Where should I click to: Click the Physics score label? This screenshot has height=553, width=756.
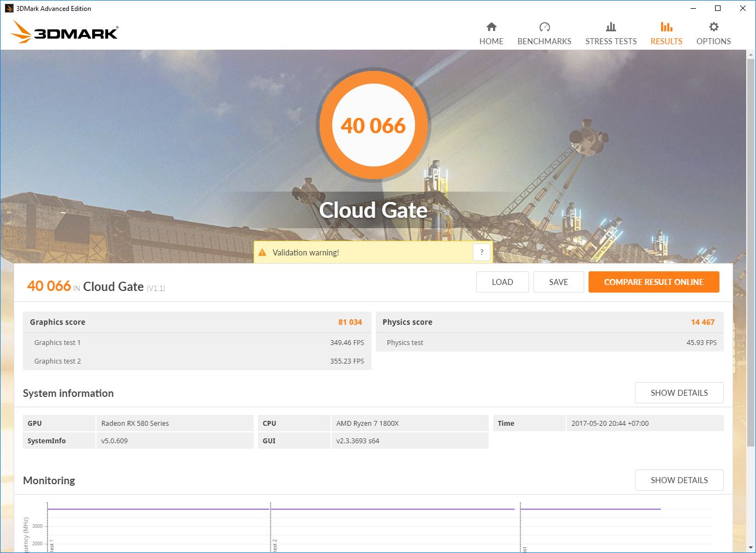[407, 322]
